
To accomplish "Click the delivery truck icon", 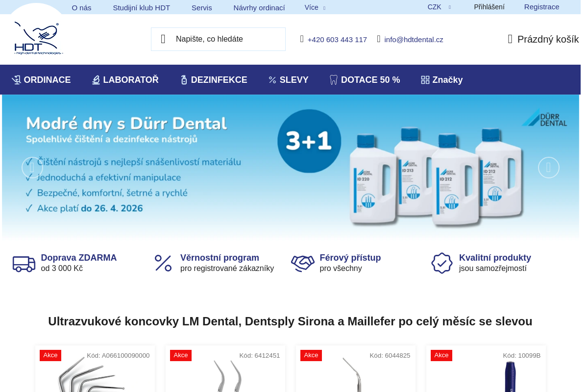I will [x=24, y=264].
